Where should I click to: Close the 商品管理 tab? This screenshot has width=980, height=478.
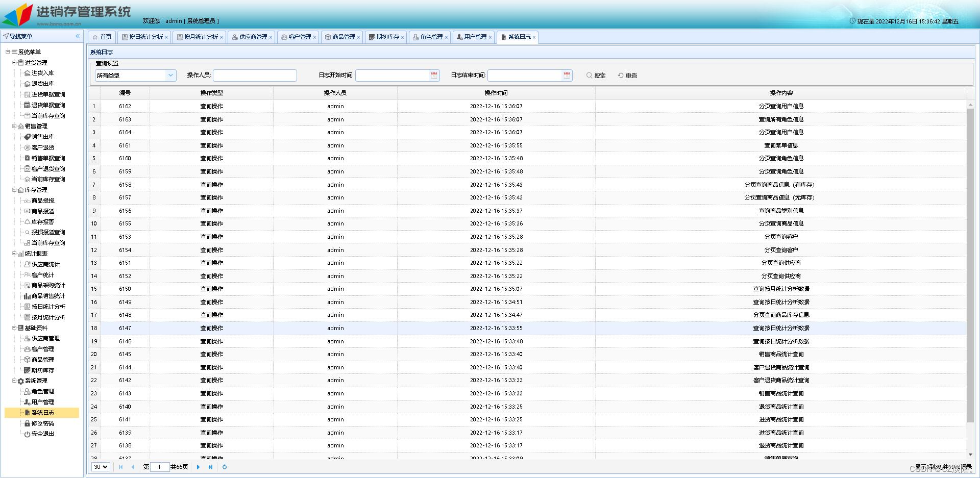click(x=358, y=37)
